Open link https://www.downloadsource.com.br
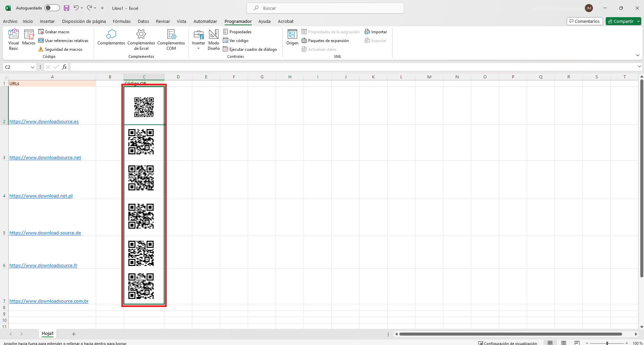The image size is (644, 345). click(x=49, y=301)
